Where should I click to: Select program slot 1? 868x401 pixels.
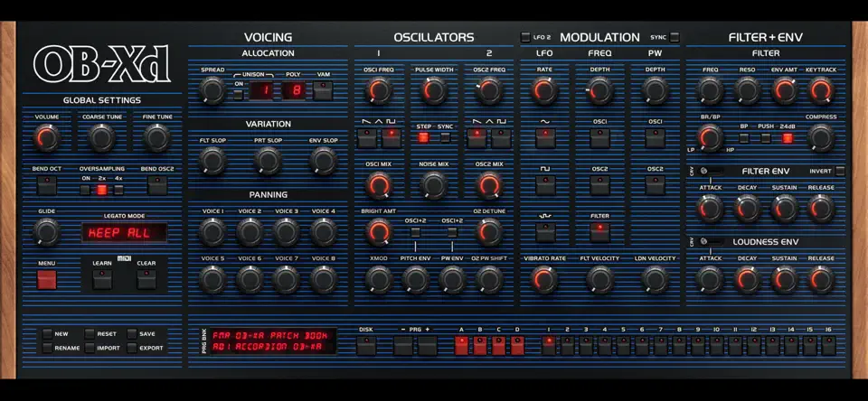[549, 345]
